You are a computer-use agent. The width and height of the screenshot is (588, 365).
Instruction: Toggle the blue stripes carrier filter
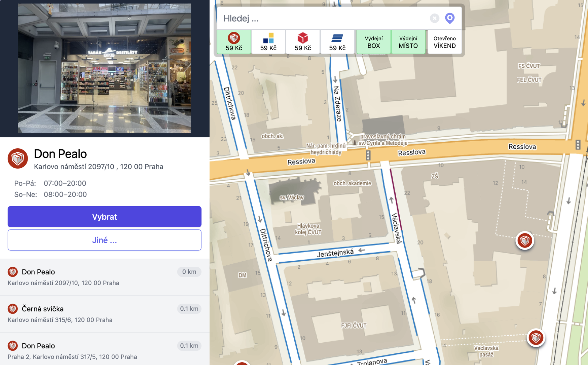[x=337, y=42]
